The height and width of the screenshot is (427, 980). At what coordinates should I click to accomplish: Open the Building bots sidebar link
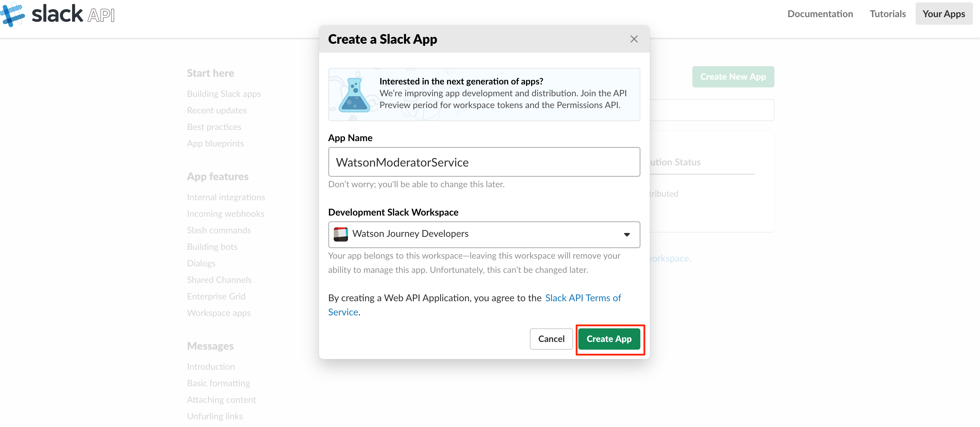tap(212, 247)
